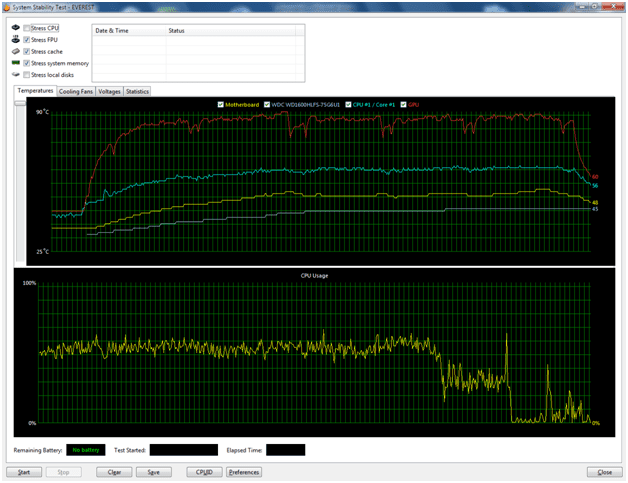Image resolution: width=628 pixels, height=483 pixels.
Task: Click the CPUID button
Action: (203, 471)
